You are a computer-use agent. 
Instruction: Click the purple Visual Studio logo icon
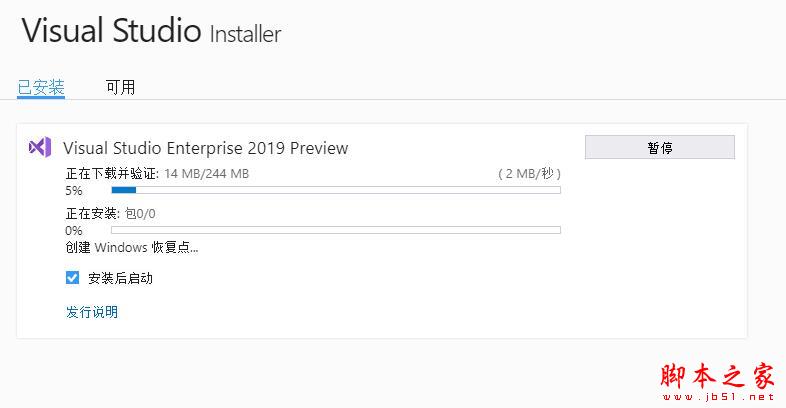tap(40, 147)
